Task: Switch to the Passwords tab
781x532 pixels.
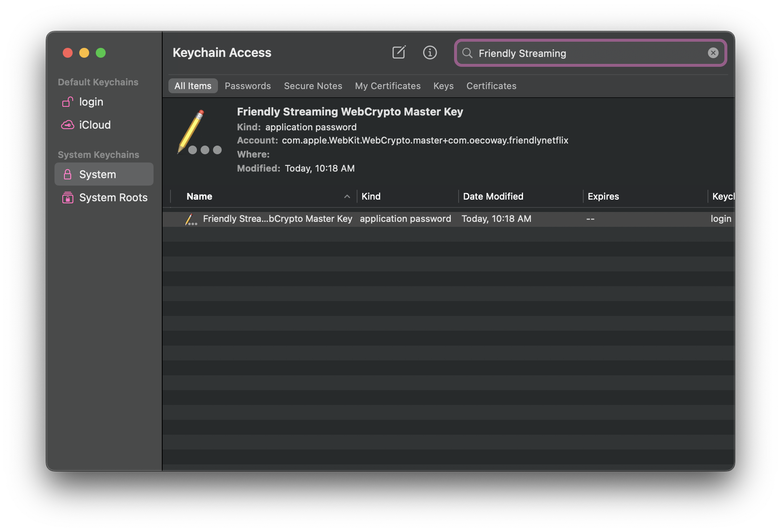Action: [x=248, y=86]
